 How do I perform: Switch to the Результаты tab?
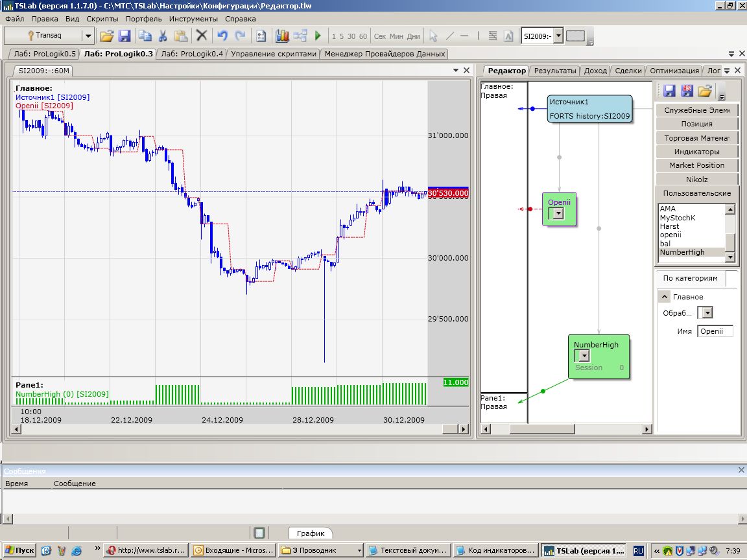(554, 71)
